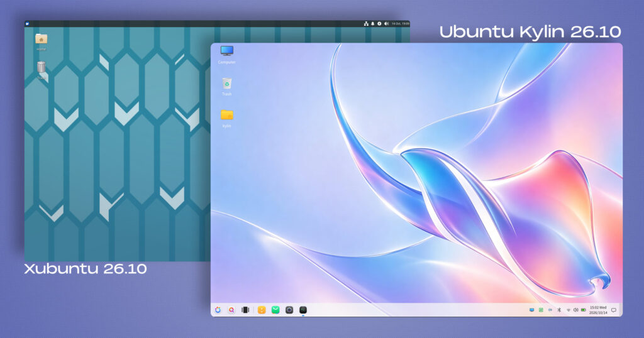Open the search icon in Kylin taskbar
Viewport: 644px width, 338px height.
point(231,310)
